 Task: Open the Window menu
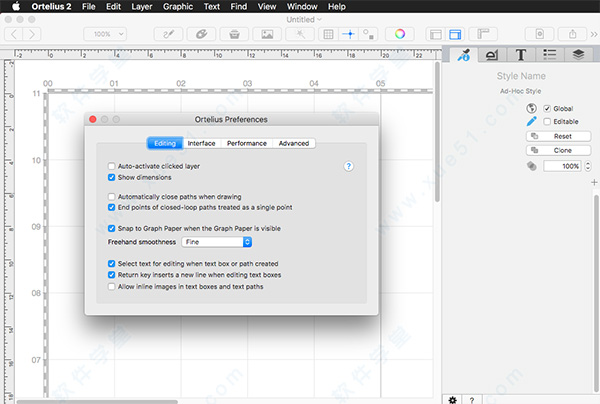(302, 7)
